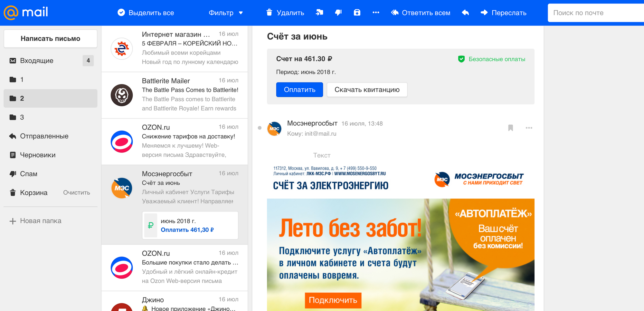Click the blue Pay button
Image resolution: width=644 pixels, height=311 pixels.
tap(299, 90)
